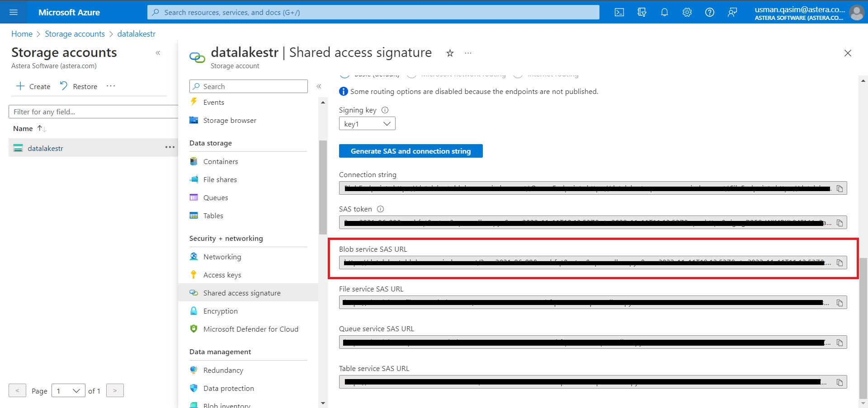Expand the Signing key dropdown
Image resolution: width=868 pixels, height=408 pixels.
367,124
